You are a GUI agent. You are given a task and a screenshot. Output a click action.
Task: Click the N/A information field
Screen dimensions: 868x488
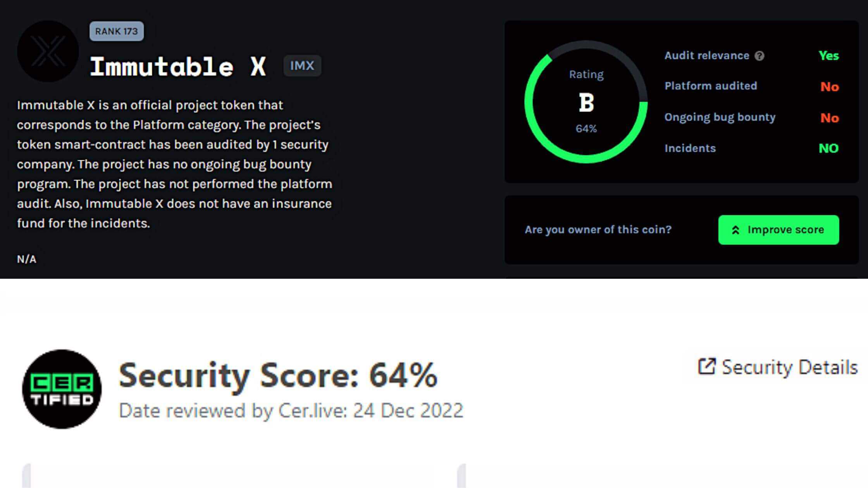pos(26,259)
